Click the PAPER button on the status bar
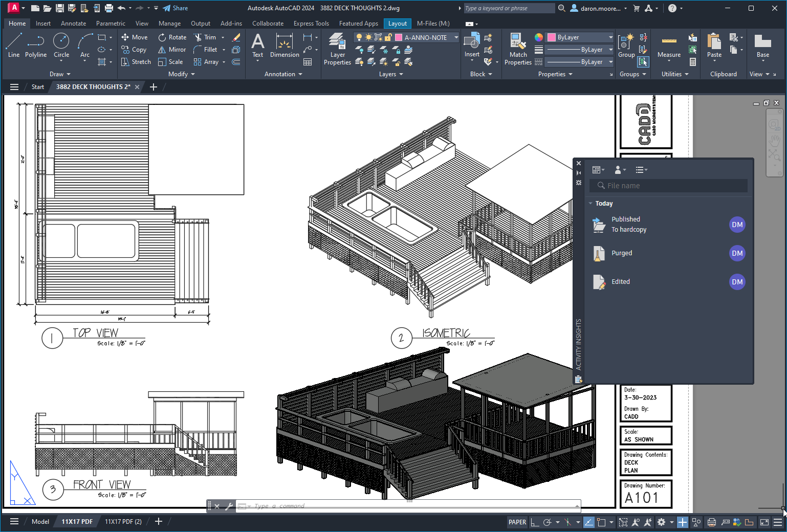Image resolution: width=787 pixels, height=532 pixels. (517, 522)
